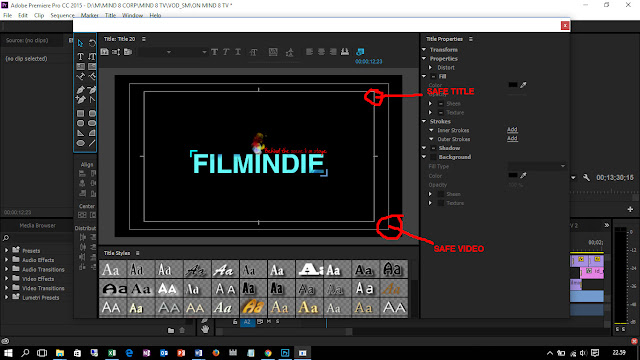
Task: Open the font family dropdown
Action: [x=156, y=52]
